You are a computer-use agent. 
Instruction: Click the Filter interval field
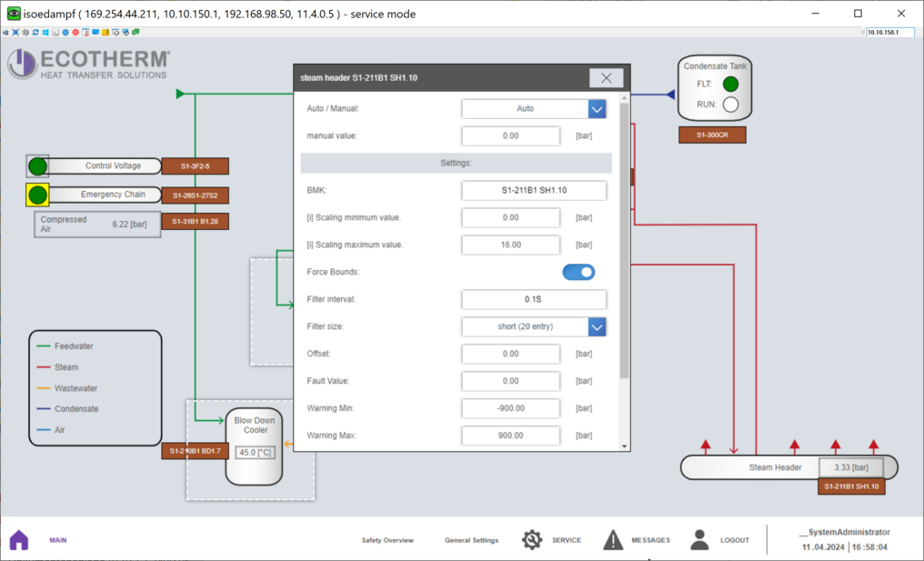tap(534, 299)
